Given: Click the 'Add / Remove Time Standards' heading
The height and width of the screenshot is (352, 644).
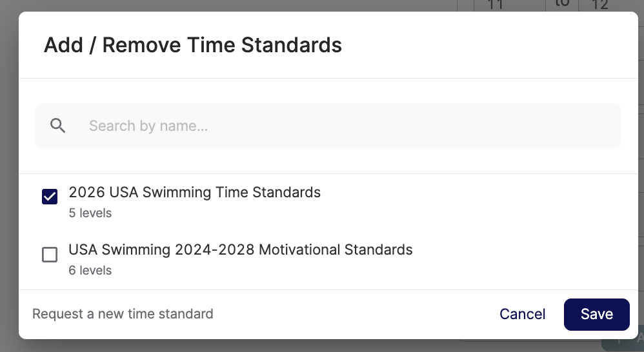Looking at the screenshot, I should pyautogui.click(x=193, y=45).
